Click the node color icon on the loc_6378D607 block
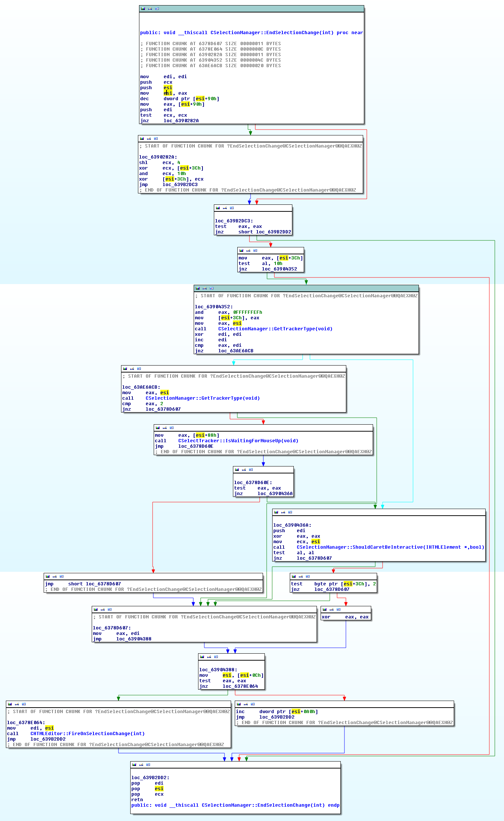 point(96,609)
